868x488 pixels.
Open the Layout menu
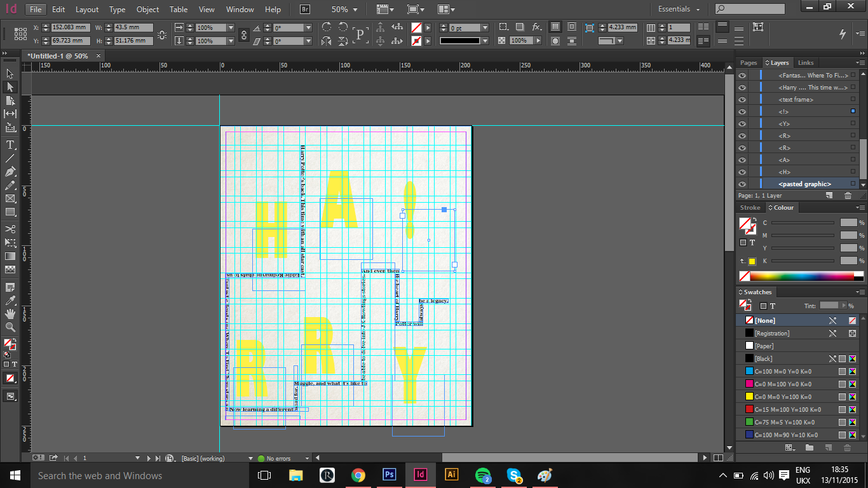pos(87,10)
